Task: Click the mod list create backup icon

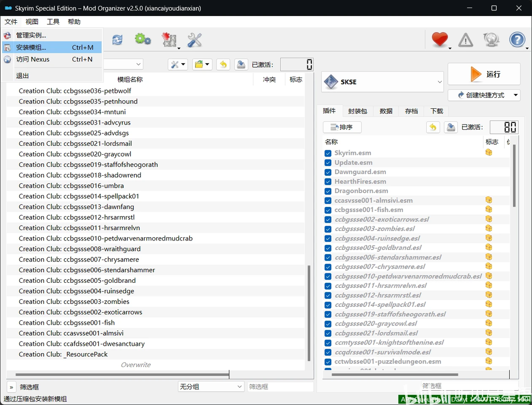Action: coord(241,64)
